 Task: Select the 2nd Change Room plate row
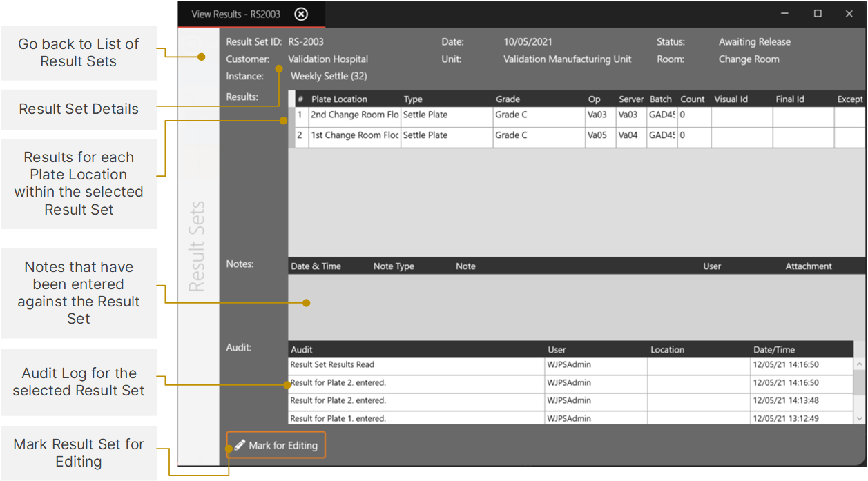[x=354, y=115]
